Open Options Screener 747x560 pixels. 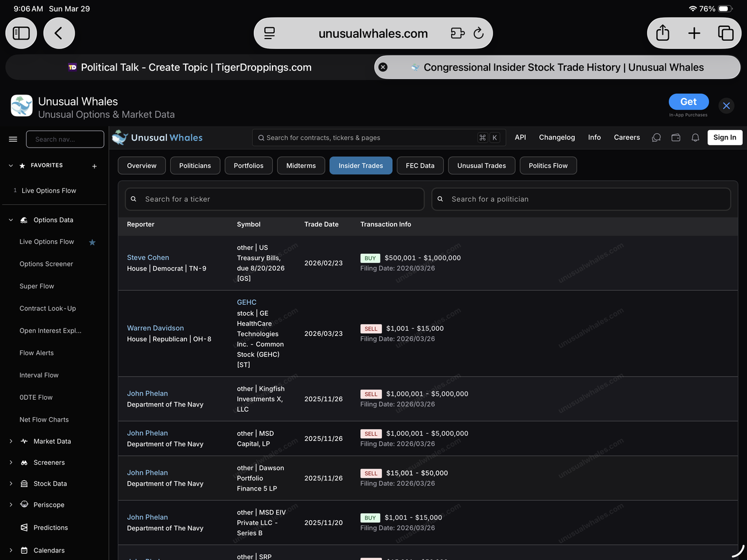[x=46, y=264]
